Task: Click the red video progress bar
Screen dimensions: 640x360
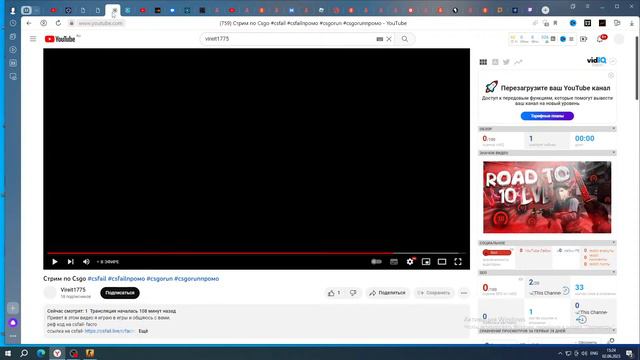Action: click(x=256, y=253)
